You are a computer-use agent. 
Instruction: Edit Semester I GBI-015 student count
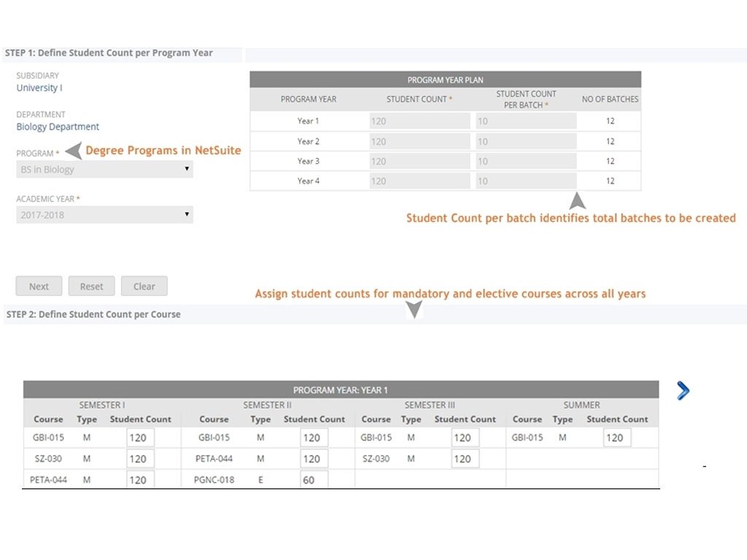click(x=141, y=437)
